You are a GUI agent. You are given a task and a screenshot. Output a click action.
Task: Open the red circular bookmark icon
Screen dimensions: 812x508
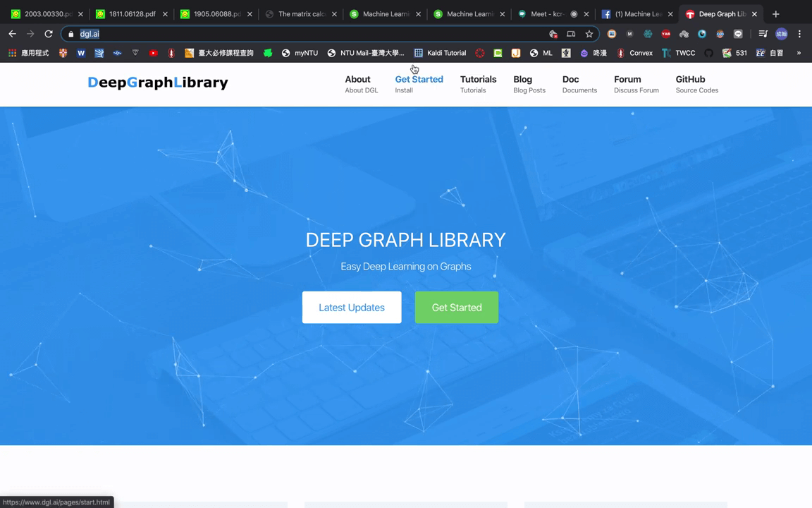click(x=480, y=53)
